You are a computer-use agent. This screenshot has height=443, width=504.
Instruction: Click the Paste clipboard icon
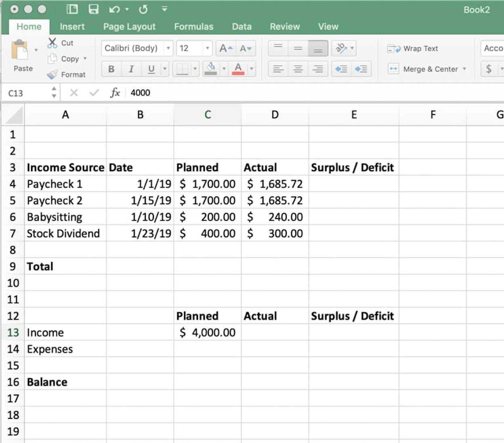click(20, 50)
